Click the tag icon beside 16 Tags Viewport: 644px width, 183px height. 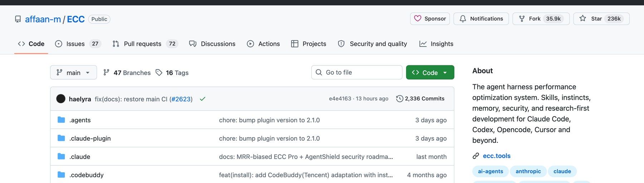click(x=159, y=73)
